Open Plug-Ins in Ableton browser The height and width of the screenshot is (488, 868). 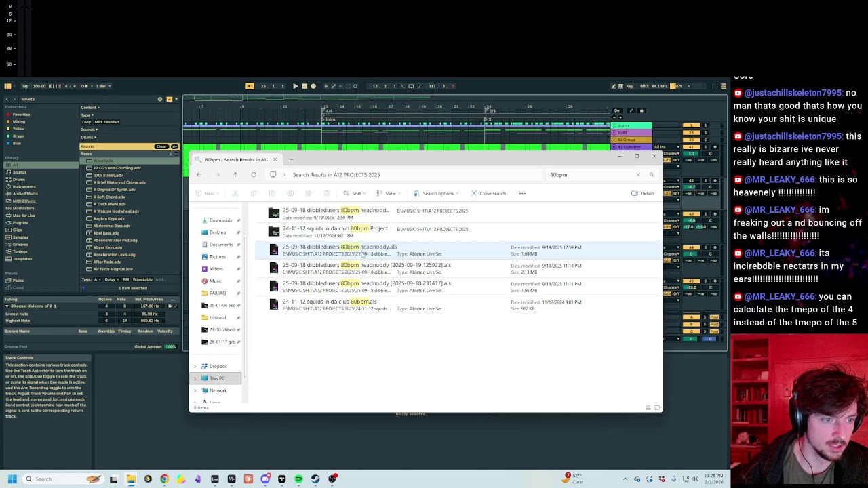[20, 222]
